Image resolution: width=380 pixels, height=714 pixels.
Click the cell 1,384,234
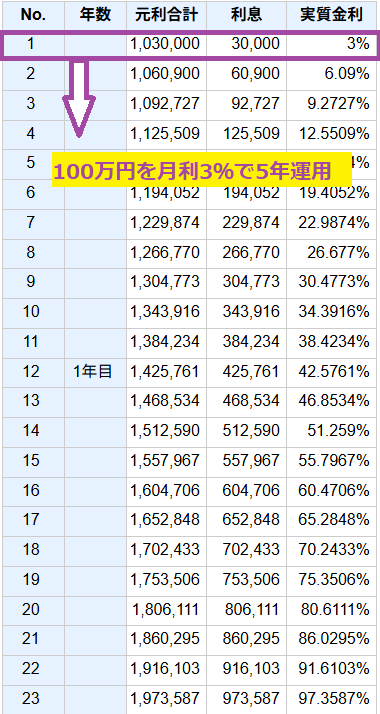click(166, 342)
